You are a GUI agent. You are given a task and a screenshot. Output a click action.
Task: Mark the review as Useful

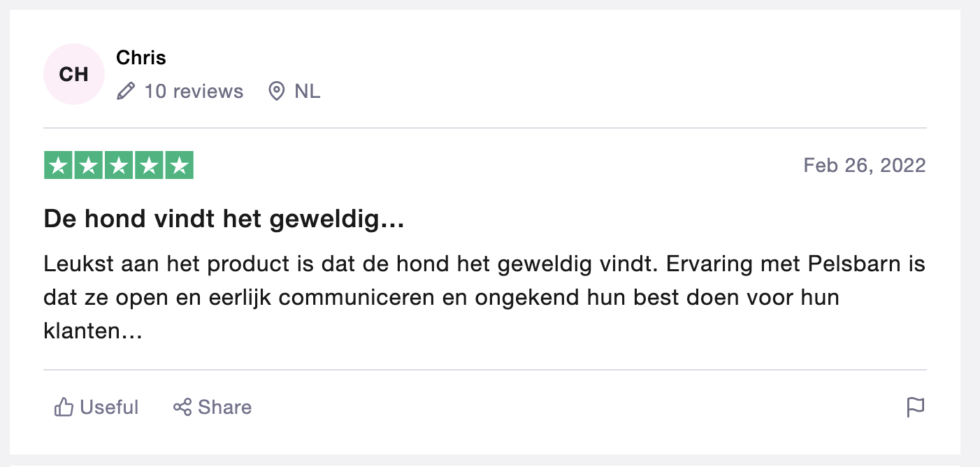(96, 407)
